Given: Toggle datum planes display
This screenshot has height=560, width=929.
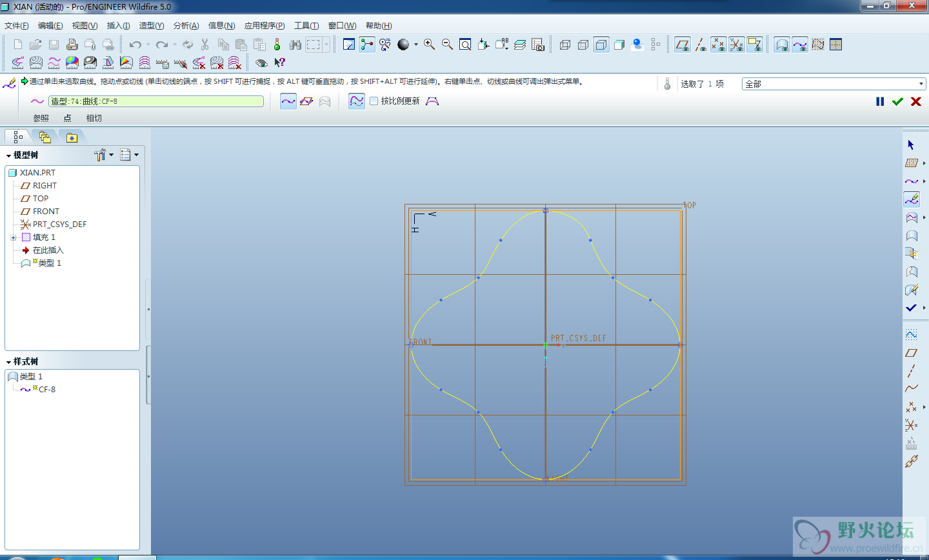Looking at the screenshot, I should click(x=682, y=45).
